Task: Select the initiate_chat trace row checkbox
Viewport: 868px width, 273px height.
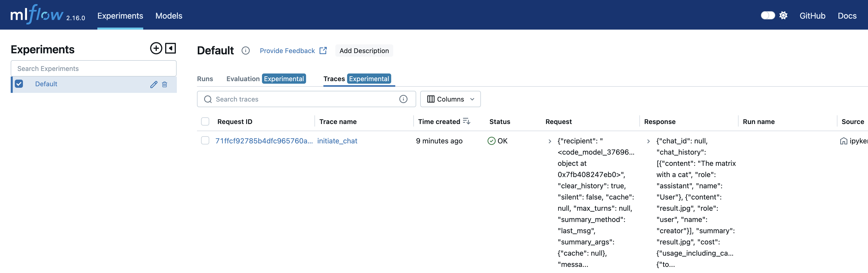Action: (x=205, y=140)
